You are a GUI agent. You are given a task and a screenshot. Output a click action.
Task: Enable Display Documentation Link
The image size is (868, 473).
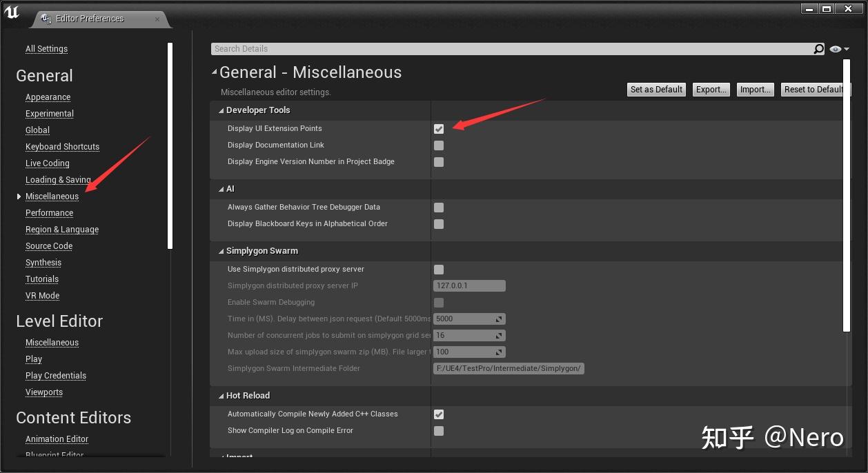tap(439, 145)
